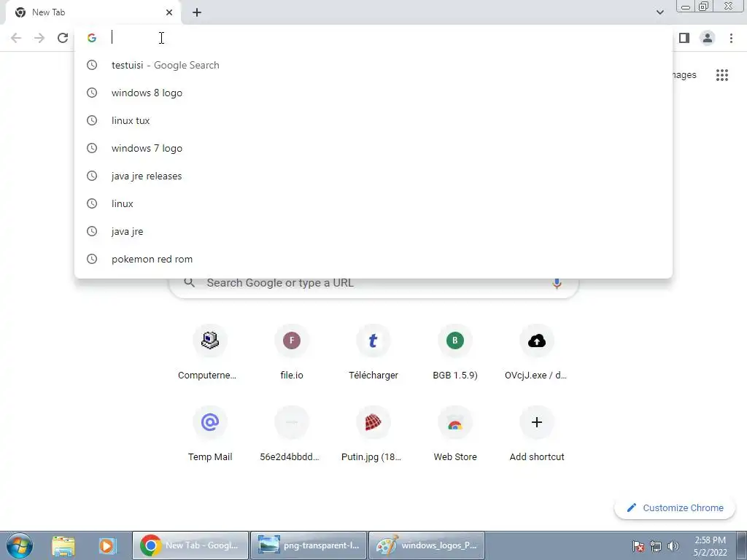Select the testuisi Google Search suggestion

pyautogui.click(x=373, y=65)
